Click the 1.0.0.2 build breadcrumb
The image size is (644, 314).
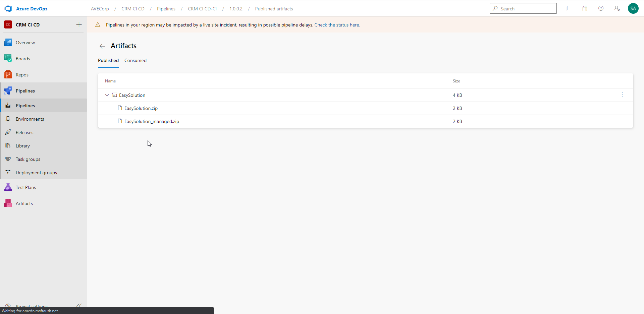pyautogui.click(x=236, y=9)
